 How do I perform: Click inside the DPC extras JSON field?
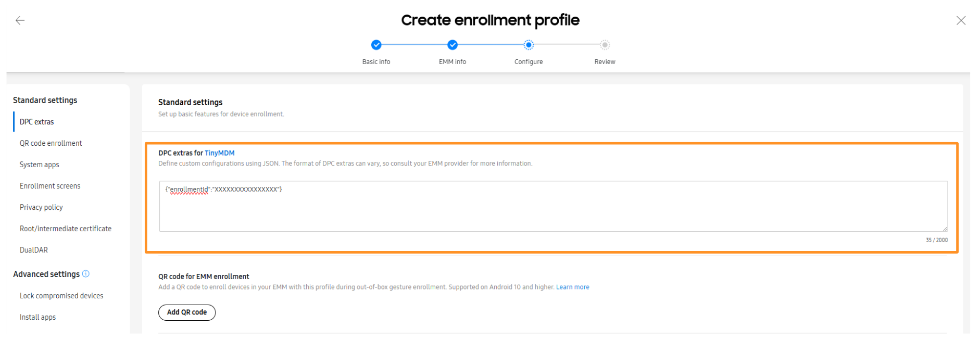click(x=553, y=208)
